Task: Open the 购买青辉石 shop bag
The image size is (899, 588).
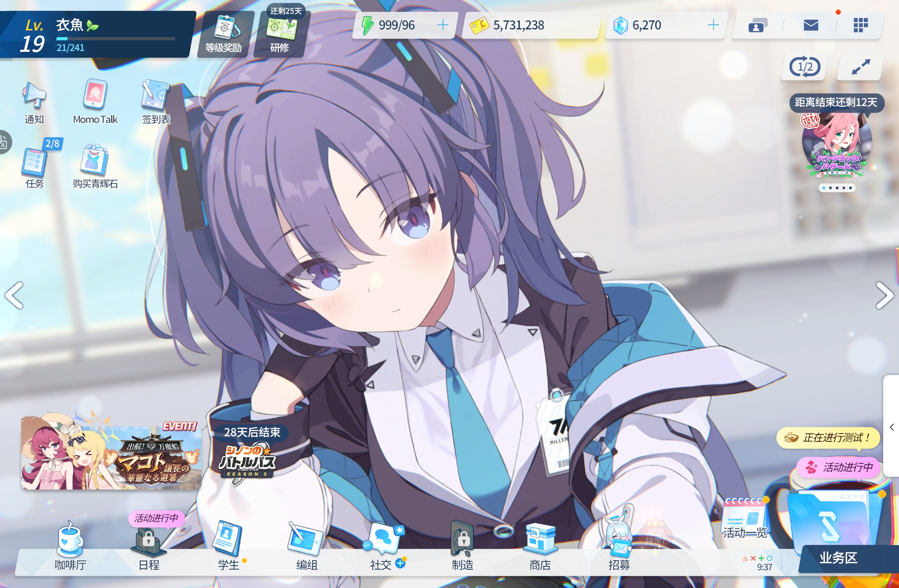Action: pyautogui.click(x=95, y=167)
